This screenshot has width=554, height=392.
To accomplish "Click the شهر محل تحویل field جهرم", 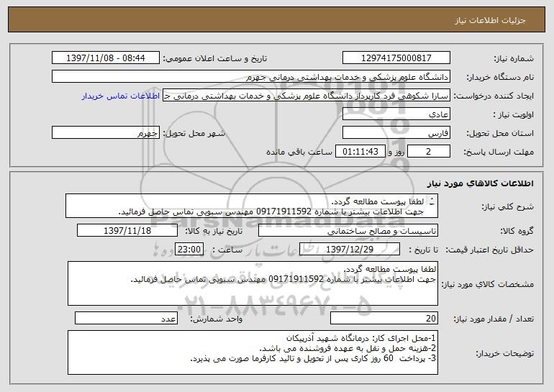I will [x=106, y=133].
